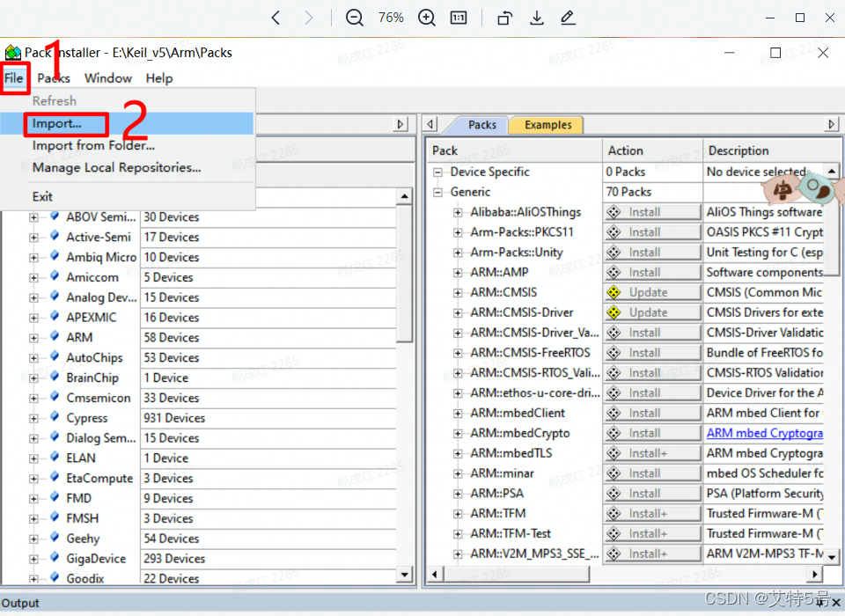Open the Help menu
845x616 pixels.
[x=159, y=78]
